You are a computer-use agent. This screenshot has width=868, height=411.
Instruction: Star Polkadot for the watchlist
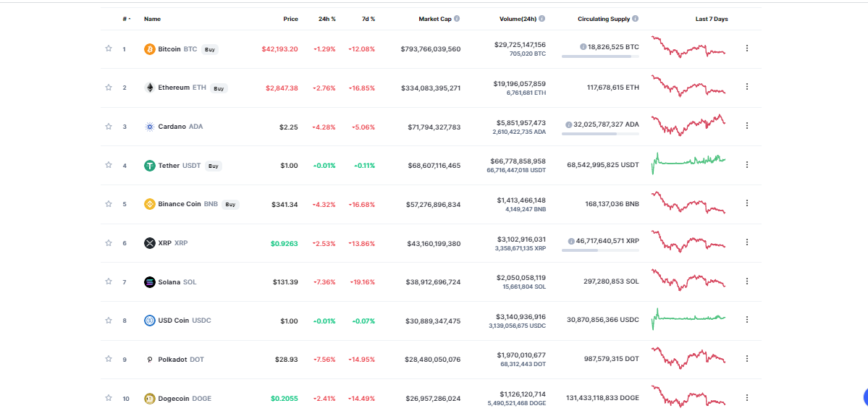(x=109, y=359)
